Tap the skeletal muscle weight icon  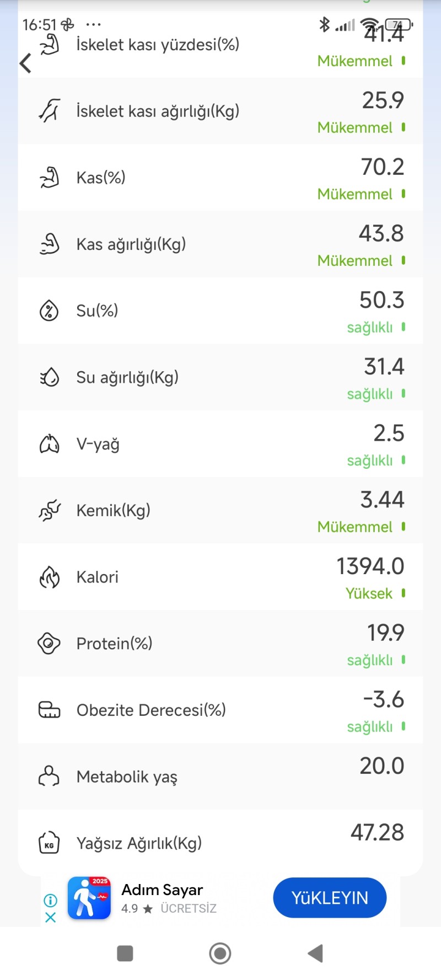click(49, 110)
